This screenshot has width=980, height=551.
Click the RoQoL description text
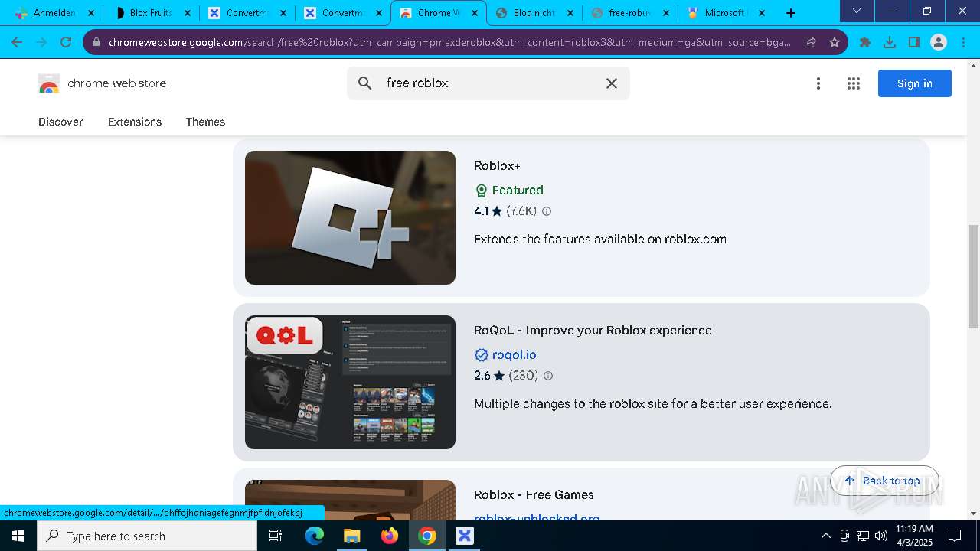click(652, 403)
